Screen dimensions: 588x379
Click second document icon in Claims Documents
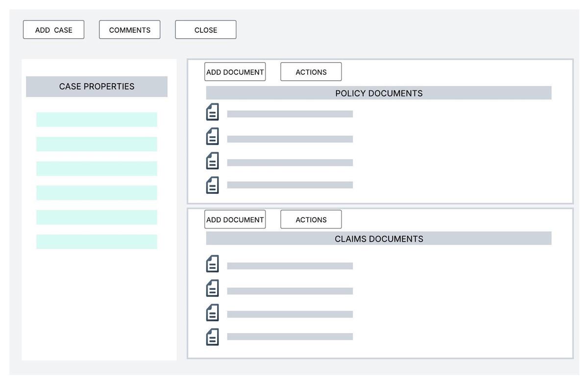coord(212,288)
